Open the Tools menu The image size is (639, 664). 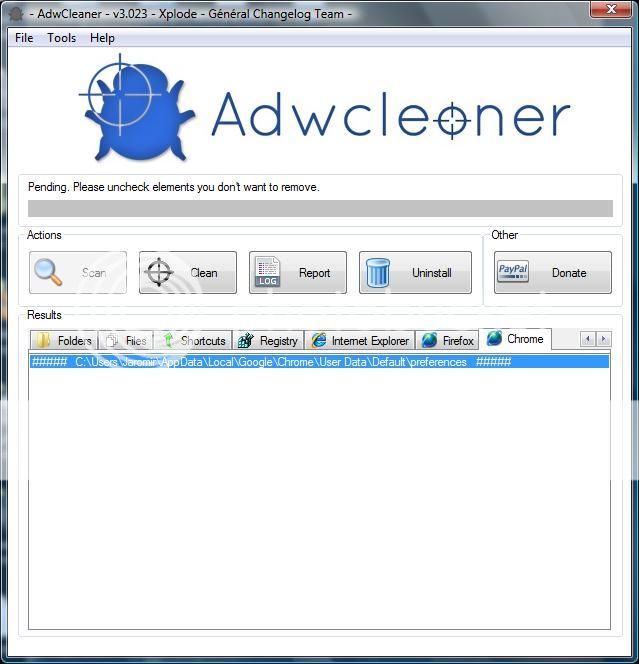(61, 38)
